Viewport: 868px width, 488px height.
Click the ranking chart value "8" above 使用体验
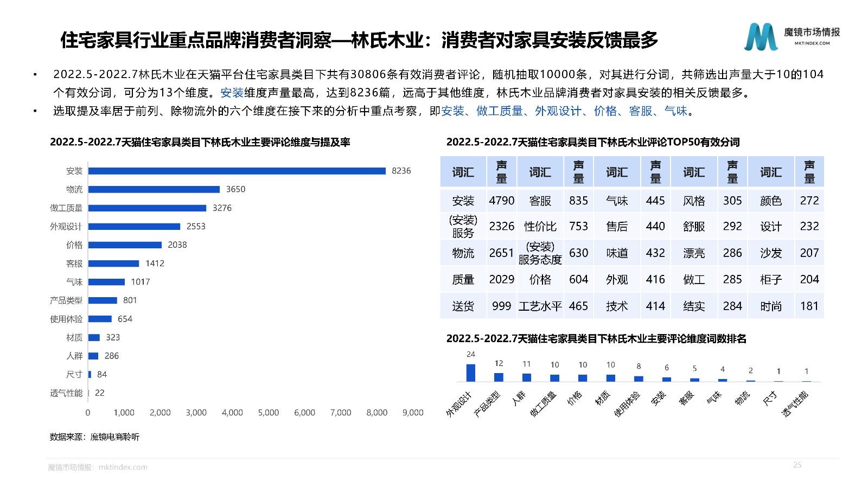639,367
